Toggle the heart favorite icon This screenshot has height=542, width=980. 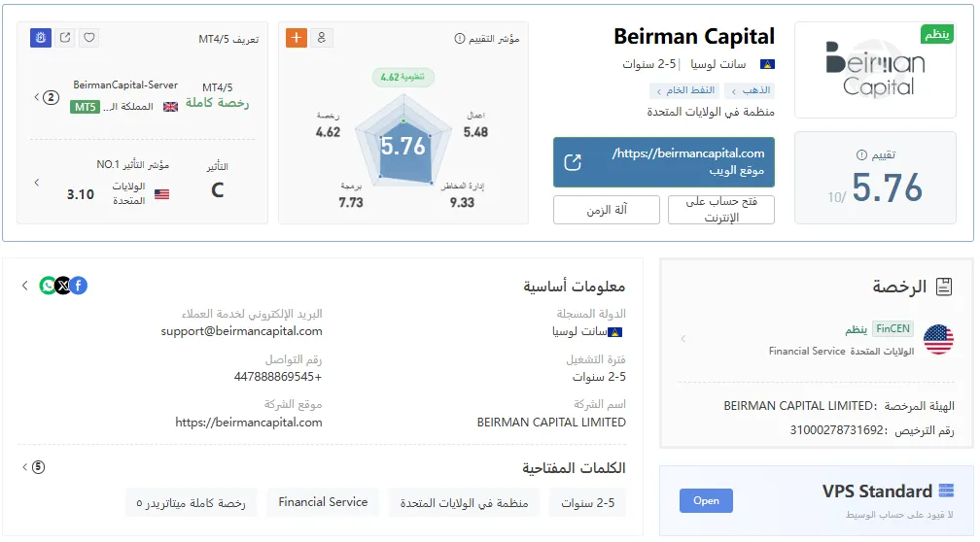(89, 38)
